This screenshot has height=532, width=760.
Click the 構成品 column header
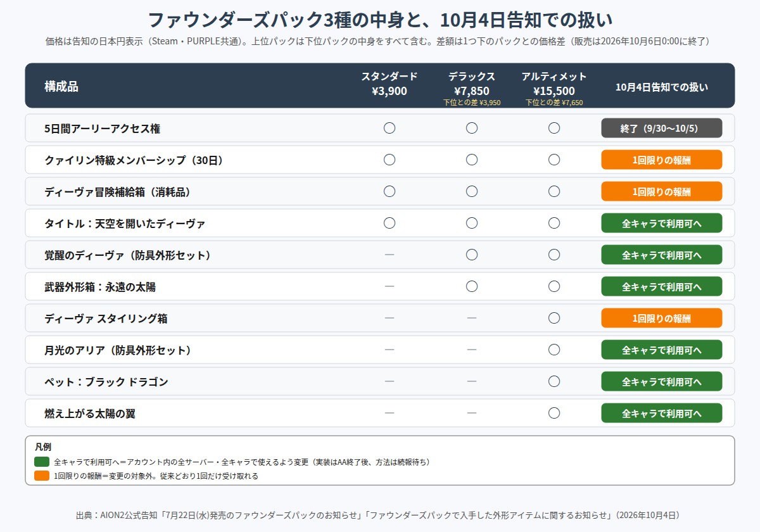pos(61,87)
